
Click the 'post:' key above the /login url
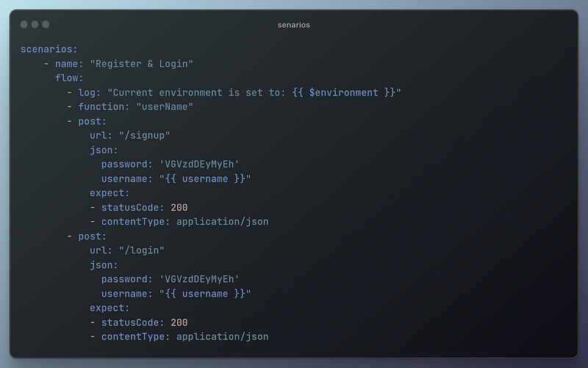point(93,237)
